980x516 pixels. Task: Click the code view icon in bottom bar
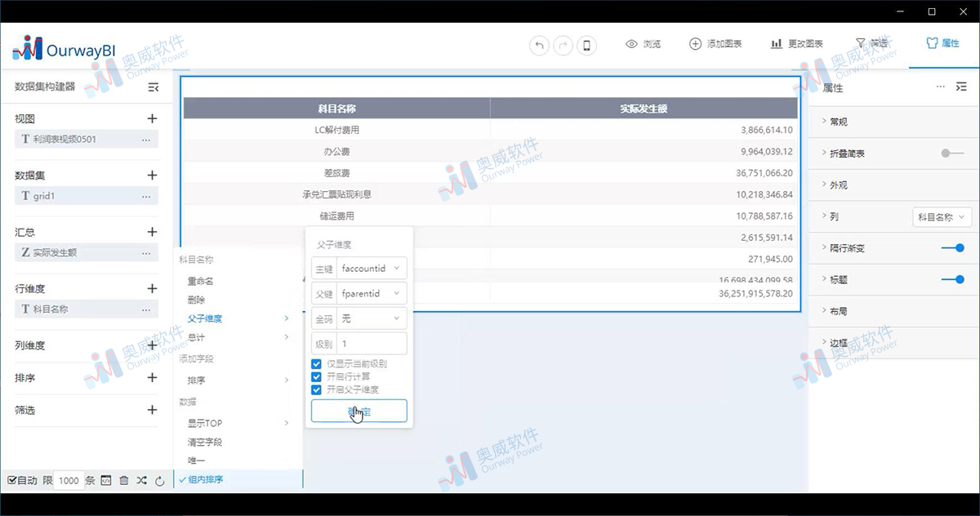106,481
